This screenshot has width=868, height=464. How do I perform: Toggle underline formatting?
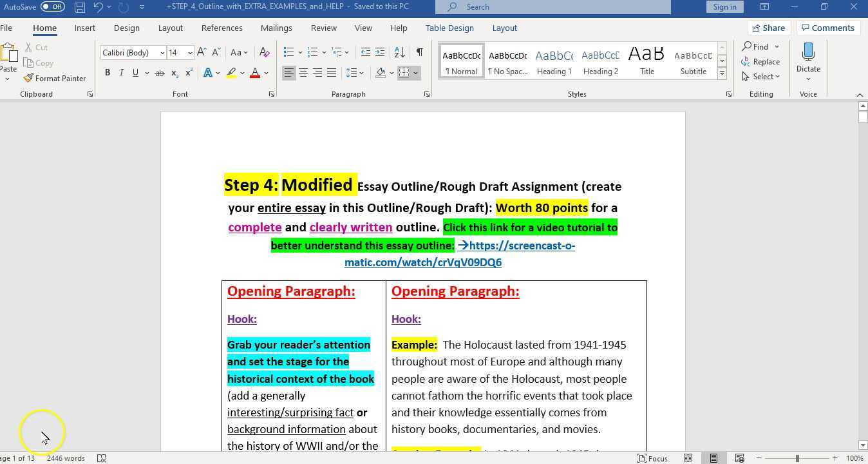coord(135,72)
